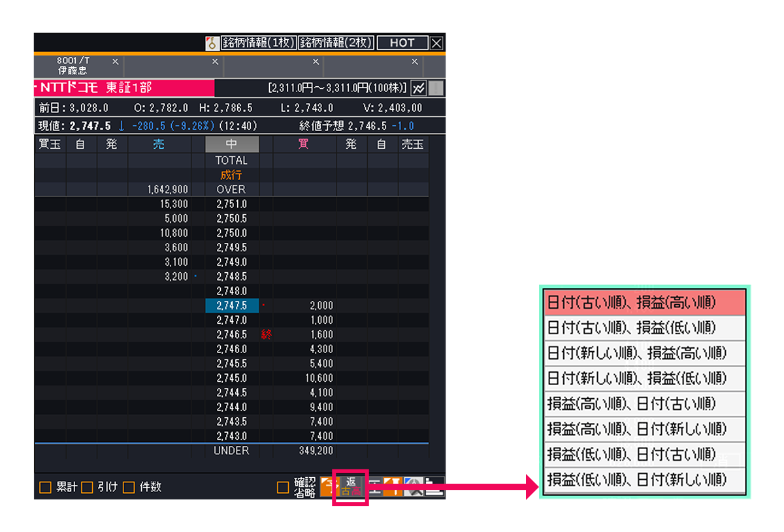The width and height of the screenshot is (784, 532).
Task: Select 日付(新しい順)、損益(低い順) option
Action: (x=645, y=379)
